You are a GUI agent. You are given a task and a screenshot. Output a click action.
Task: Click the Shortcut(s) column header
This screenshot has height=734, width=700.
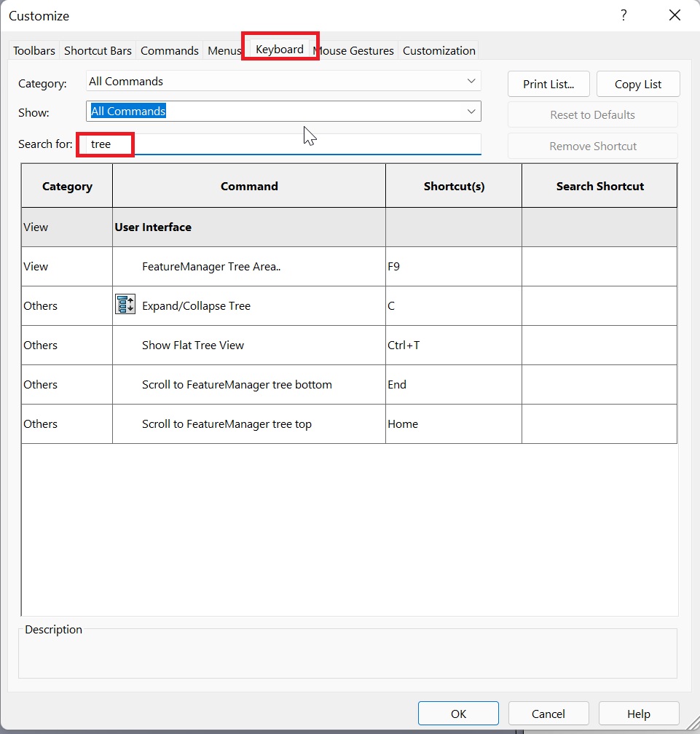click(x=454, y=186)
